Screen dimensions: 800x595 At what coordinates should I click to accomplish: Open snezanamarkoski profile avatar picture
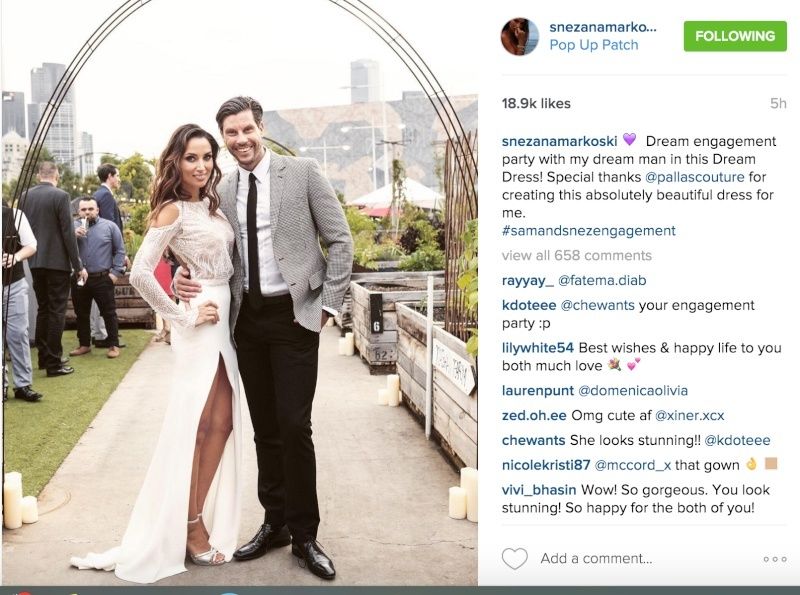[519, 36]
